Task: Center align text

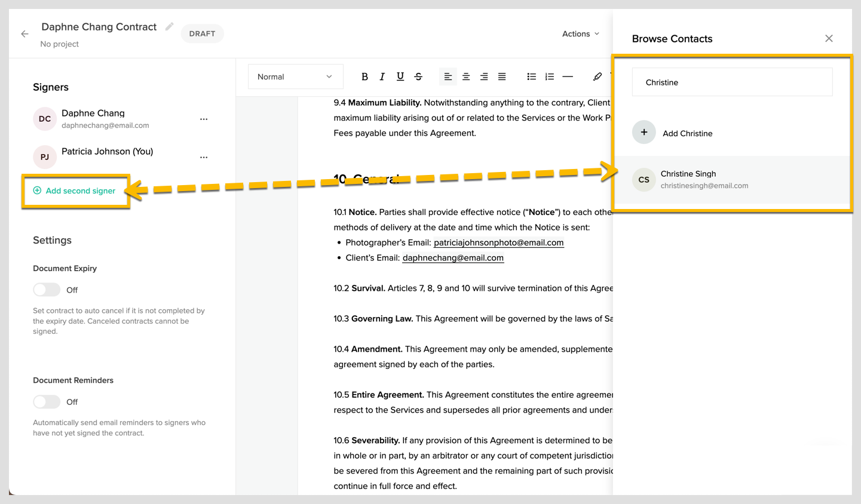Action: [x=466, y=76]
